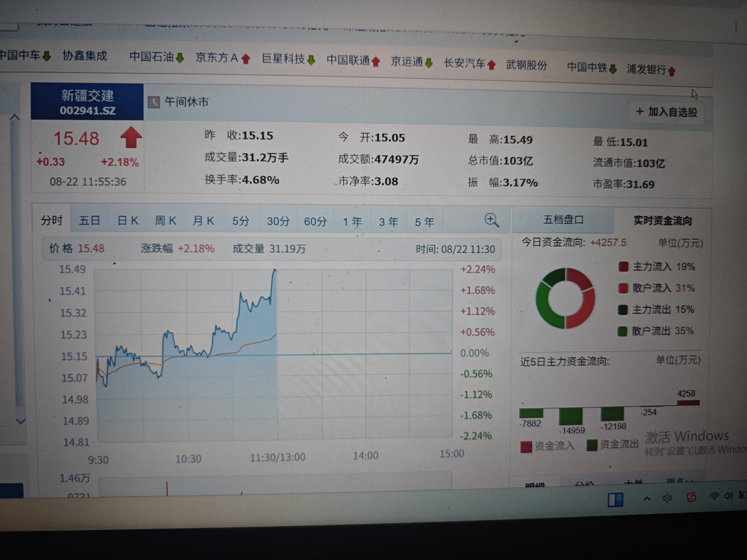The width and height of the screenshot is (747, 560).
Task: Open 浦发银行 stock link
Action: point(646,69)
